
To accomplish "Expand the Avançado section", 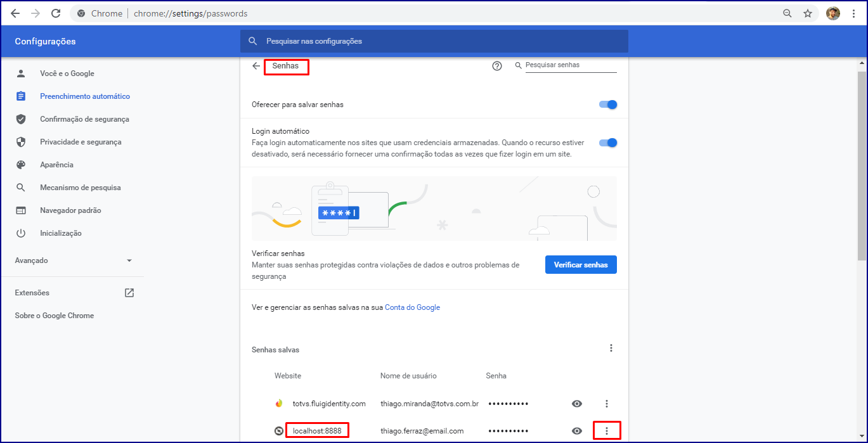I will point(74,260).
